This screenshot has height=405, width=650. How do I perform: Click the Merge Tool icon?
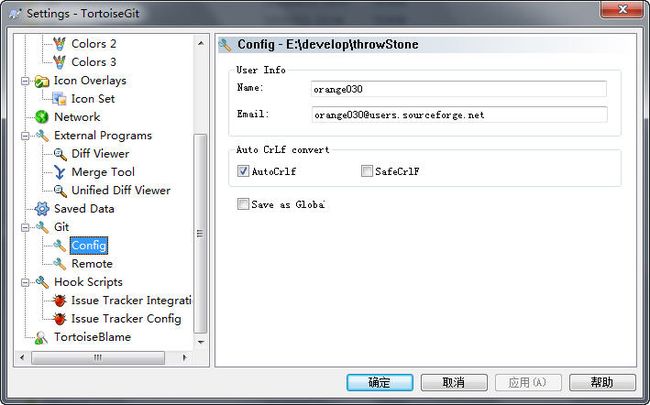click(60, 172)
